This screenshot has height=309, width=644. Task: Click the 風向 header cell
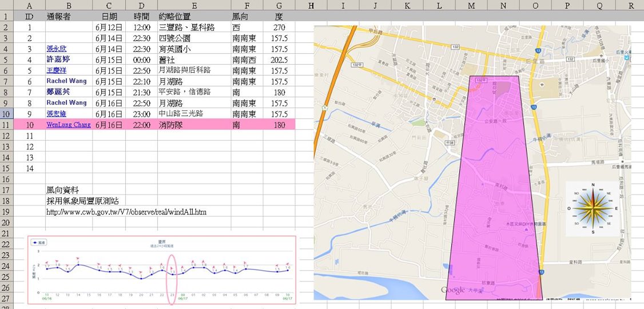pyautogui.click(x=247, y=17)
